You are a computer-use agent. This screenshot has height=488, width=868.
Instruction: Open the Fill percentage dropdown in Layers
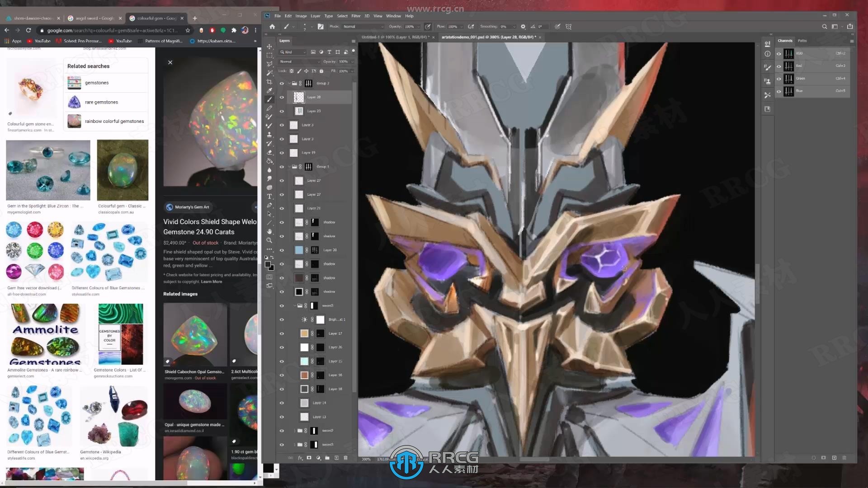(x=352, y=71)
